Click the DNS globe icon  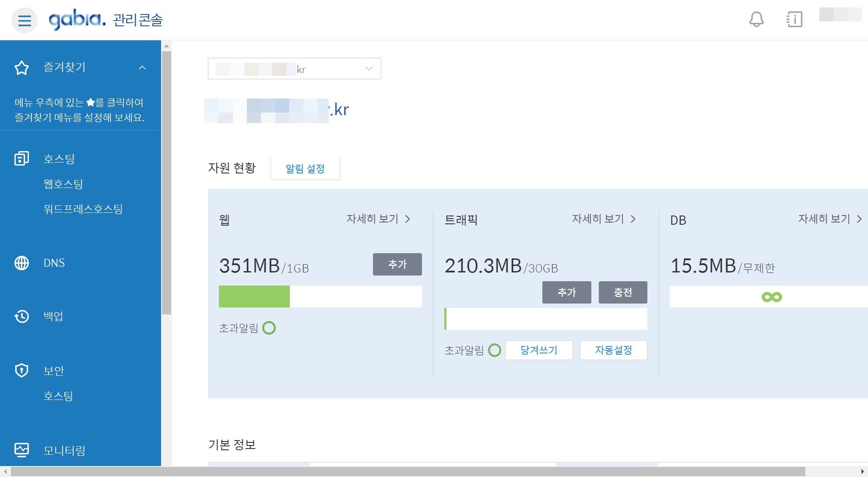pos(21,263)
